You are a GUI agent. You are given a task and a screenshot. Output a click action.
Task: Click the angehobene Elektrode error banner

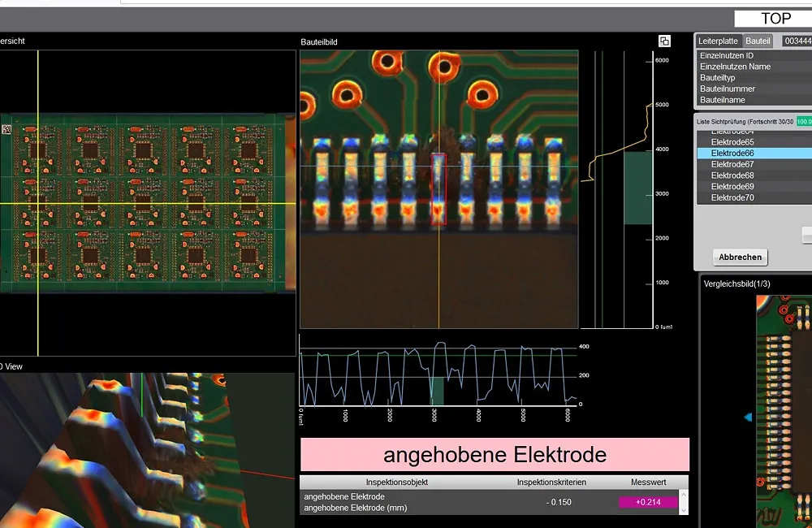(x=495, y=455)
